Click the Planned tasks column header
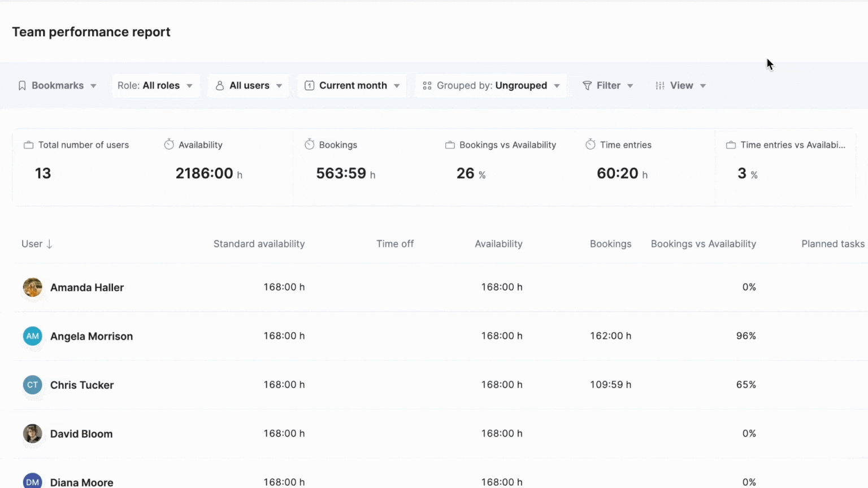 click(833, 243)
